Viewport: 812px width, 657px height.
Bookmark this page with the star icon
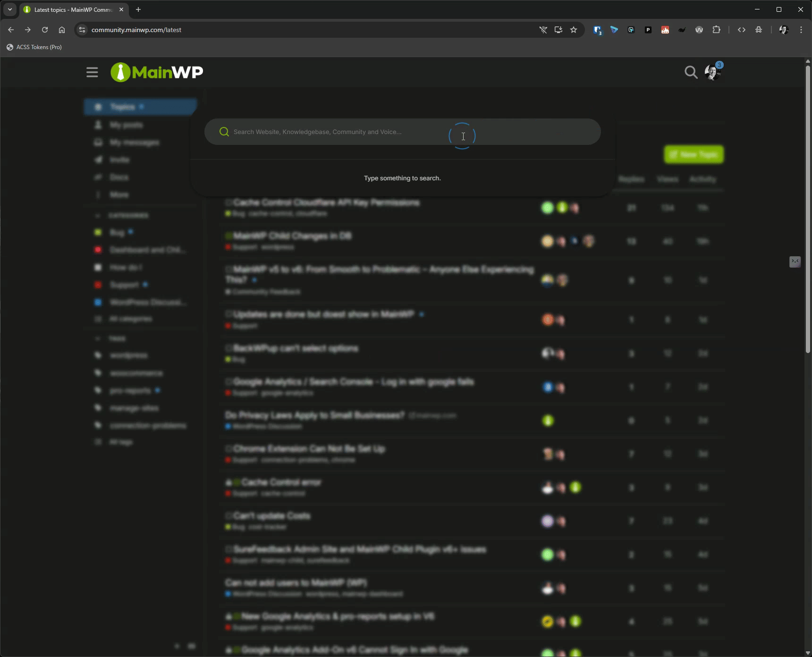pyautogui.click(x=574, y=30)
